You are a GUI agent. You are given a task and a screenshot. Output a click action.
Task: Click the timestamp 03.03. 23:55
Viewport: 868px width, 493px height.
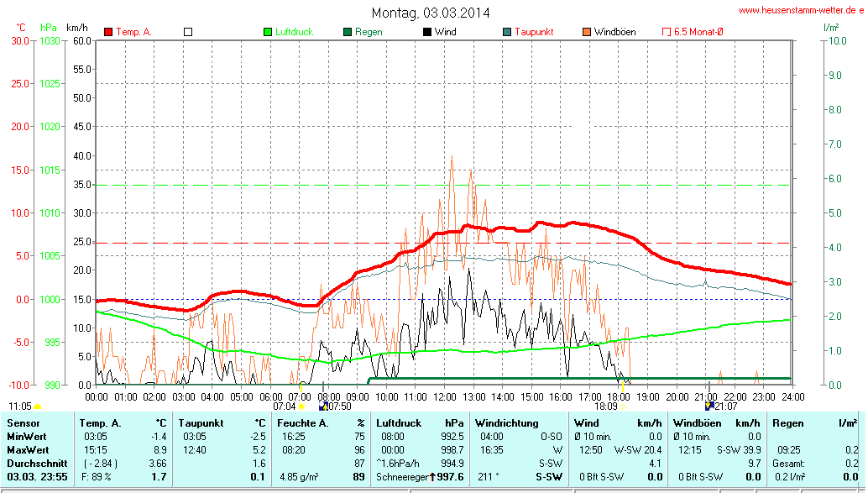click(x=37, y=477)
